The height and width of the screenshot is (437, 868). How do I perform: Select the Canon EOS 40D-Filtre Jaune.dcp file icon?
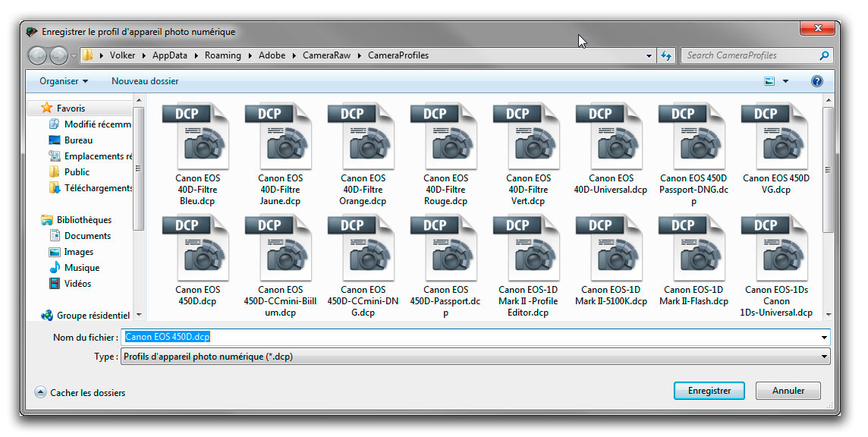click(280, 137)
